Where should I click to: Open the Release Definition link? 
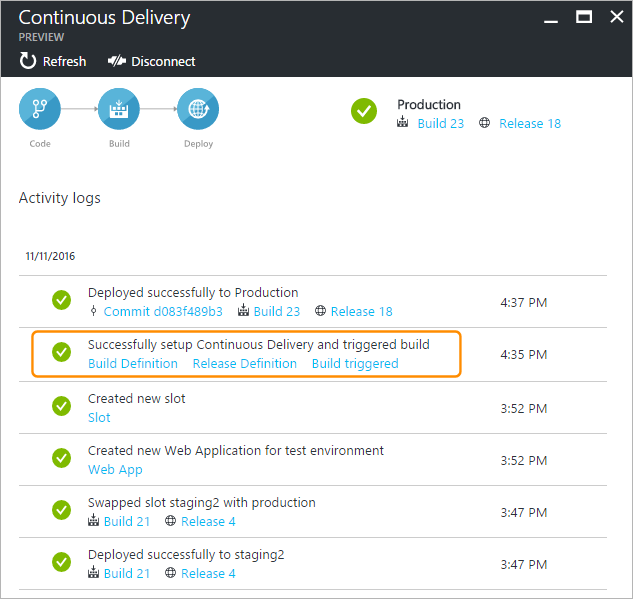point(244,363)
